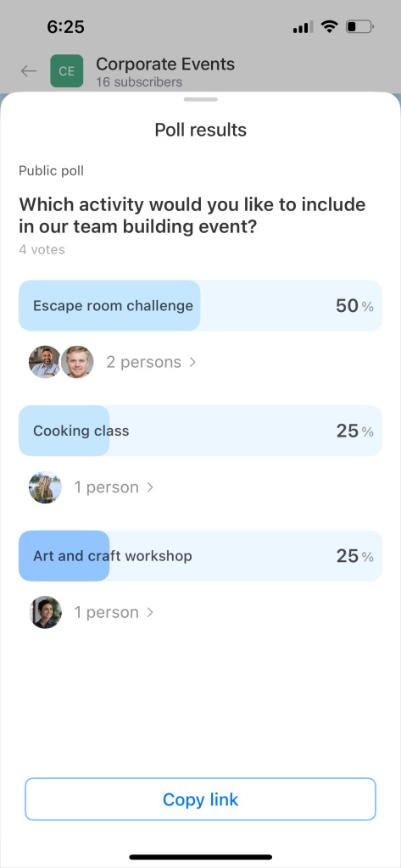
Task: Open the Cooking class voter avatar
Action: pos(45,487)
